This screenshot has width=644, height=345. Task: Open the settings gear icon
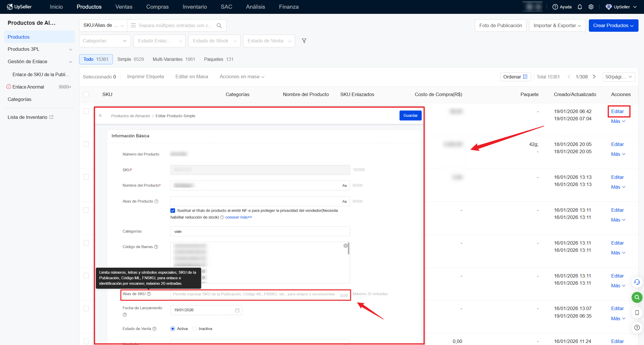click(591, 7)
